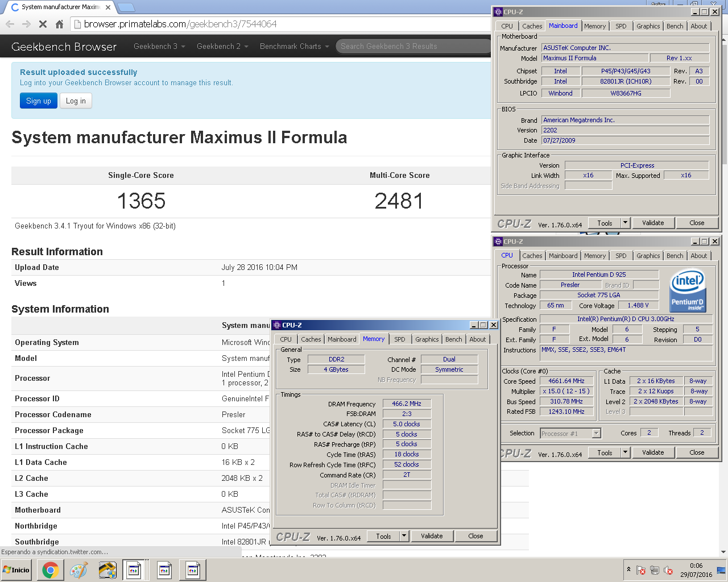The image size is (728, 582).
Task: Select the second CPU-Z taskbar window button
Action: [164, 570]
